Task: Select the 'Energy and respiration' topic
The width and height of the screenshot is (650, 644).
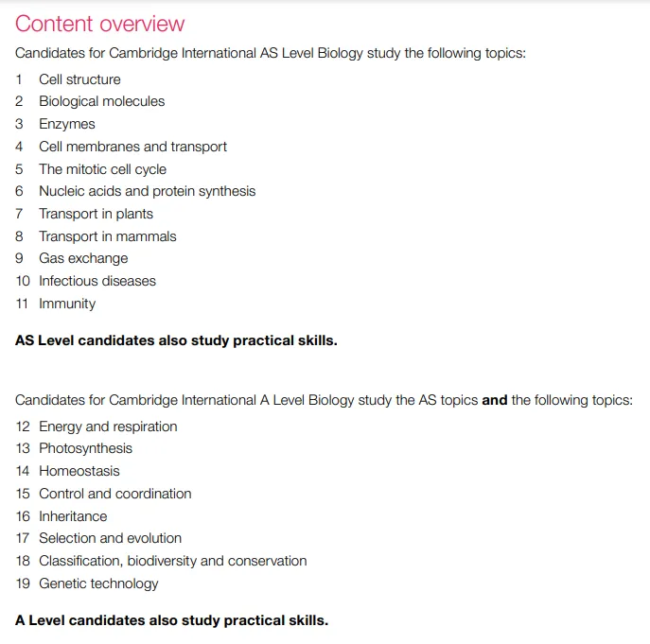Action: [108, 426]
